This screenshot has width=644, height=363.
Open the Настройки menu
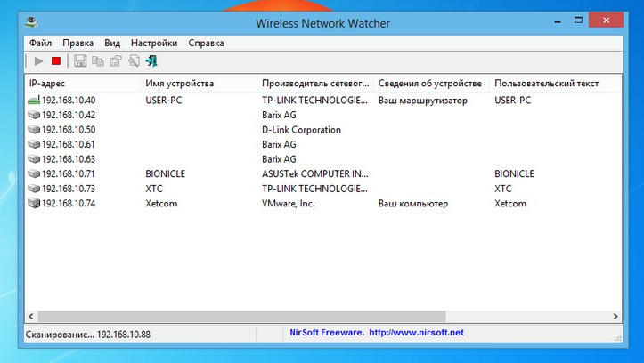[154, 43]
